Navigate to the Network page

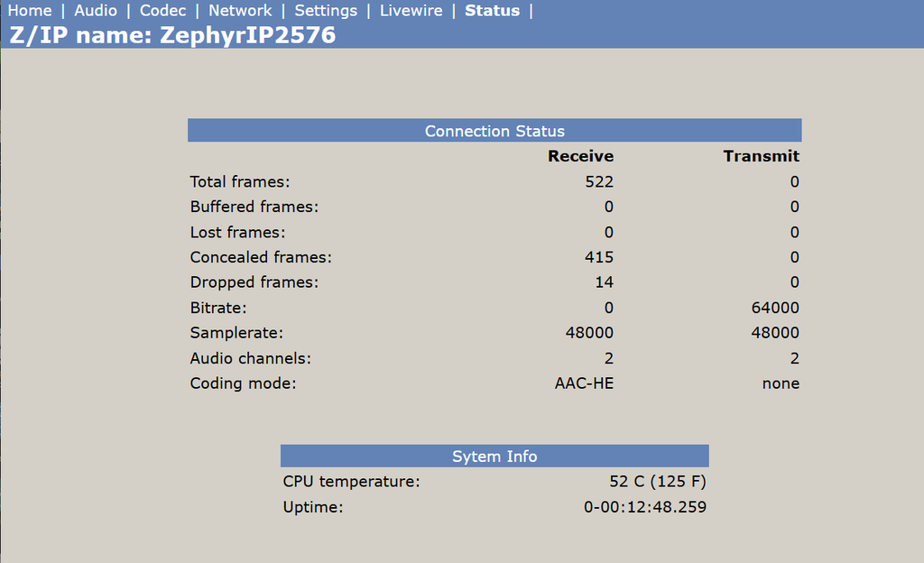[240, 11]
